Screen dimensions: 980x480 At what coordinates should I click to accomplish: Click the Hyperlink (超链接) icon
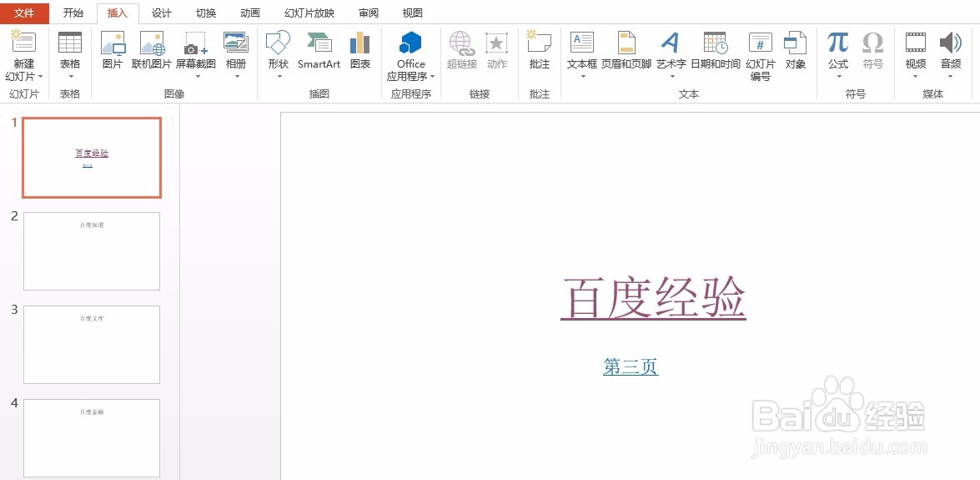(462, 43)
